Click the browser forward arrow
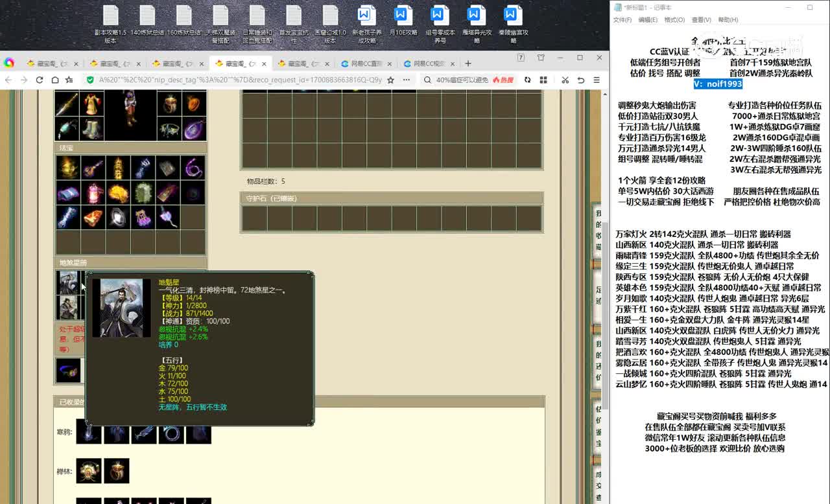This screenshot has width=830, height=504. [24, 80]
